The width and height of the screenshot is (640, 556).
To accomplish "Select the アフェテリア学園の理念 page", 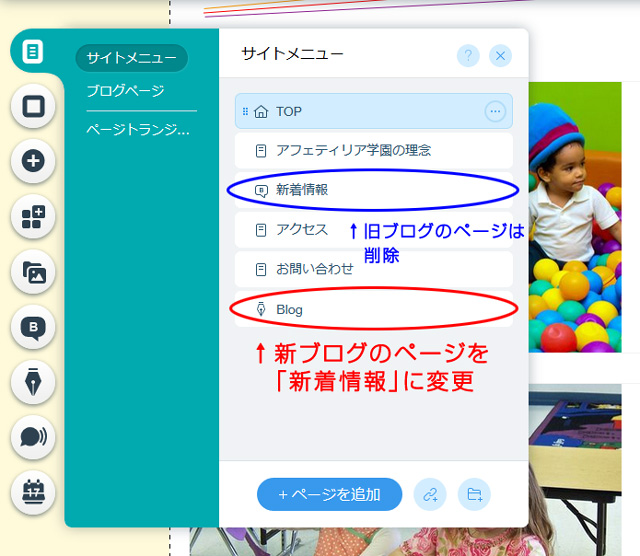I will point(353,150).
